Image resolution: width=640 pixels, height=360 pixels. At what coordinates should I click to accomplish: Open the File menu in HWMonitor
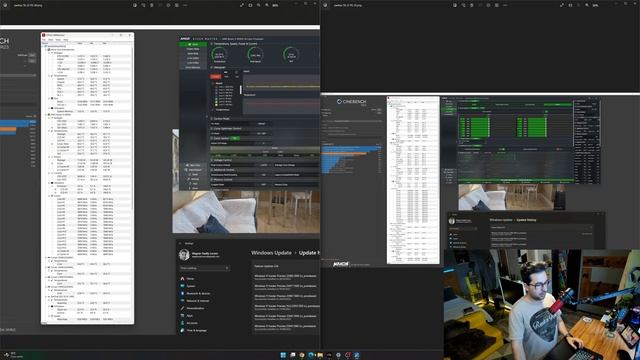(44, 40)
